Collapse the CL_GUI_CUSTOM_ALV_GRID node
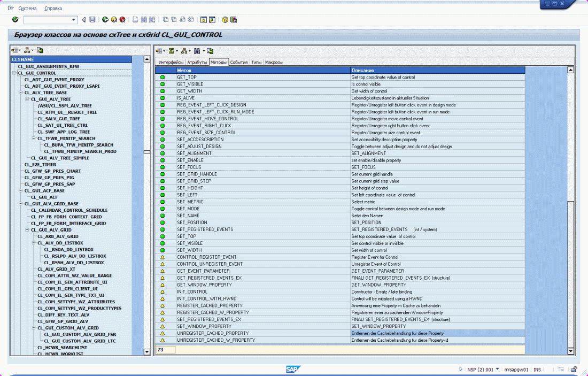 (x=34, y=328)
